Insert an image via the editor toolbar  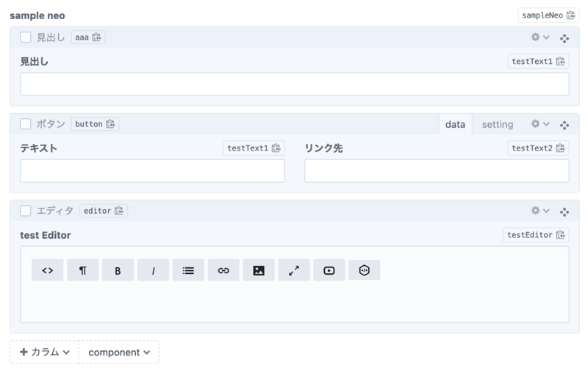pyautogui.click(x=259, y=270)
